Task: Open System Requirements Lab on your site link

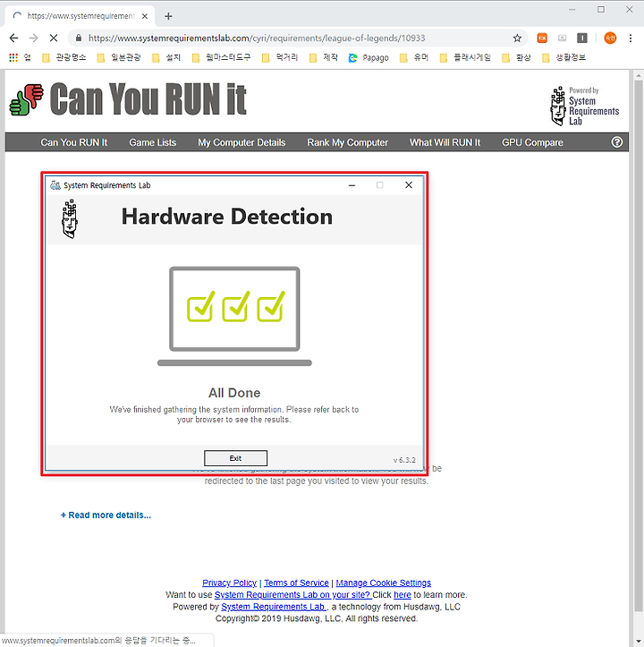Action: [292, 594]
